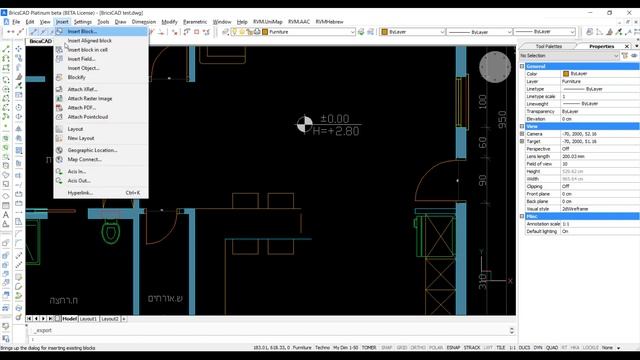Select Attach PDF menu entry
This screenshot has width=640, height=360.
tap(101, 108)
